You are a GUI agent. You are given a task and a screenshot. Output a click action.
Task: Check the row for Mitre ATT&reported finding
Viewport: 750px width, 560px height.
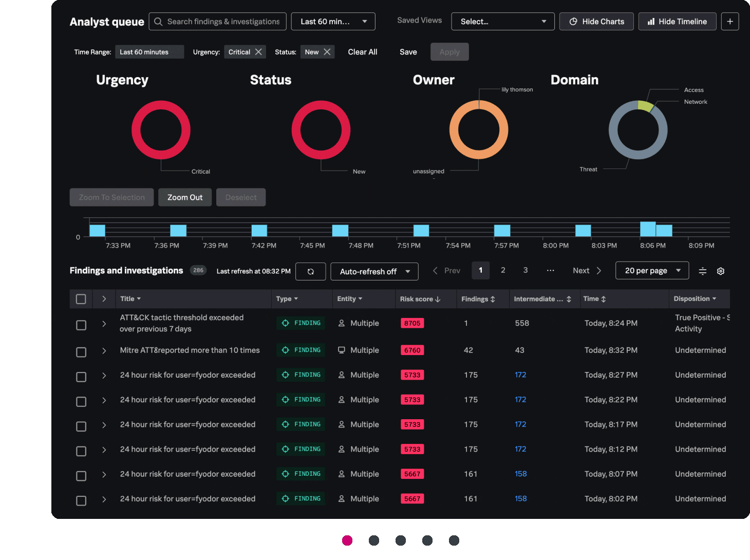81,352
